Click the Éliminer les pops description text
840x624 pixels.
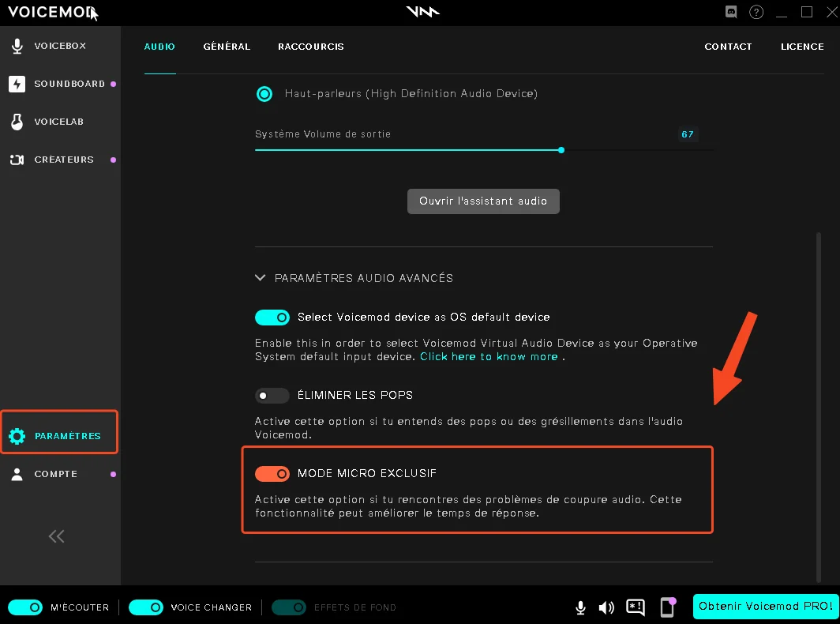(x=469, y=428)
